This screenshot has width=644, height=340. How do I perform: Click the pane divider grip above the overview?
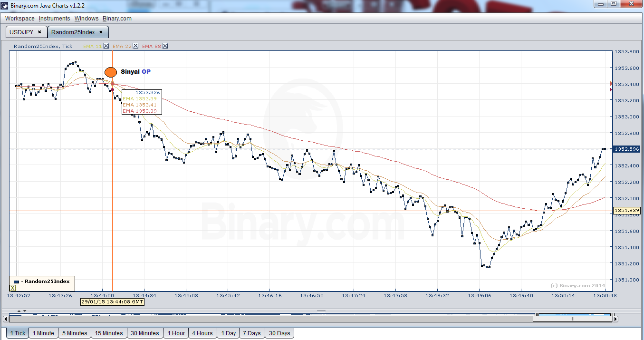tap(322, 311)
